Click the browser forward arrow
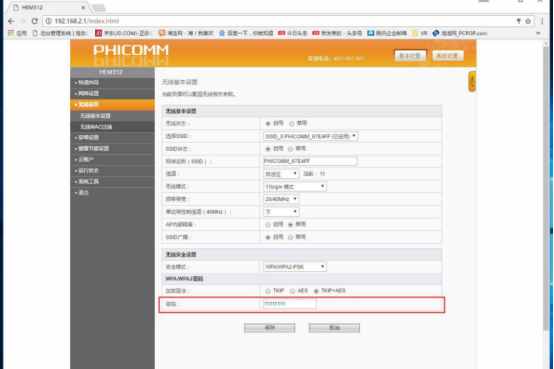The height and width of the screenshot is (369, 554). [x=23, y=21]
